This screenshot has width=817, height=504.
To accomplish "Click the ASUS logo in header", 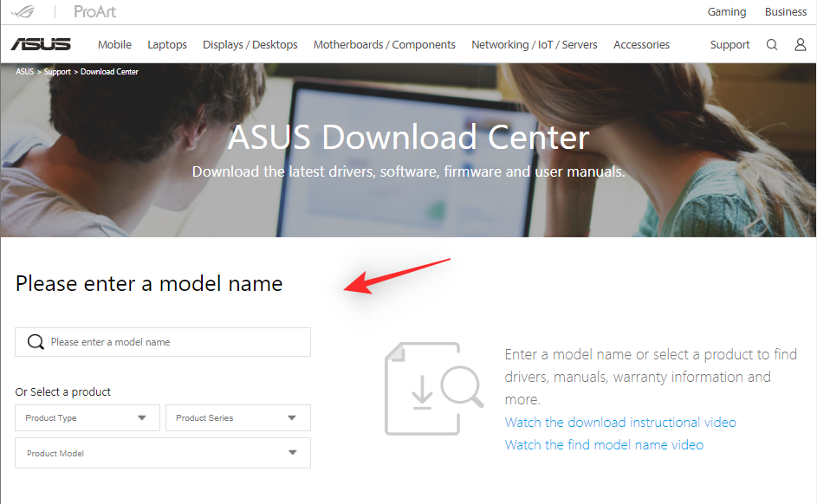I will (41, 44).
